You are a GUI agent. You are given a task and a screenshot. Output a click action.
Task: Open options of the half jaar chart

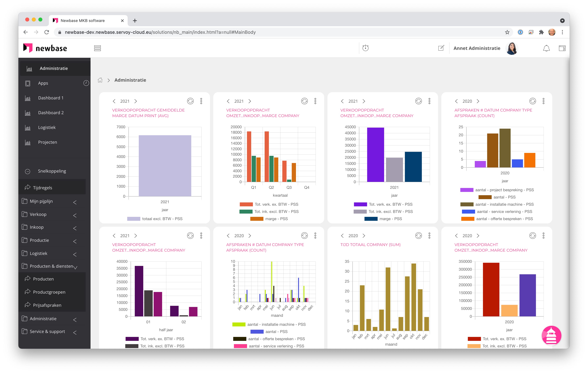(201, 236)
